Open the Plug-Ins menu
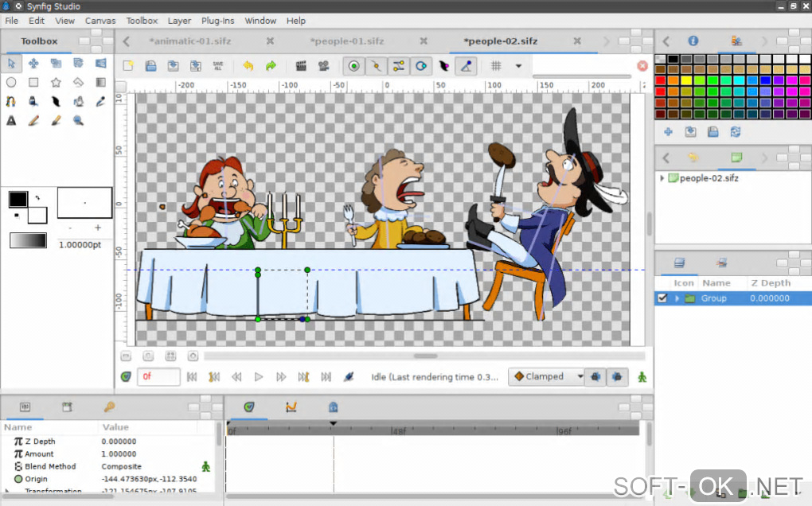Screen dimensions: 812x506 click(x=217, y=21)
